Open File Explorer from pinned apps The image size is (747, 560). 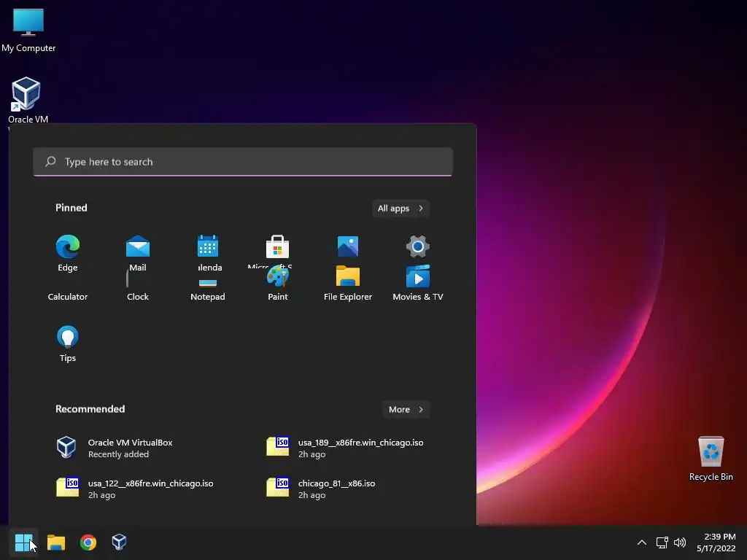[348, 284]
